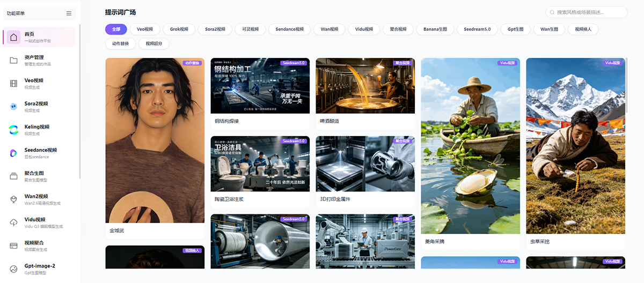Open the 啤酒酿造 thumbnail card

tap(365, 86)
